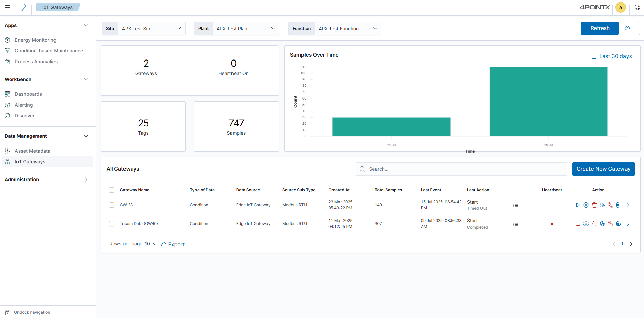Click hollow heartbeat circle for GW 38
This screenshot has width=644, height=318.
552,205
